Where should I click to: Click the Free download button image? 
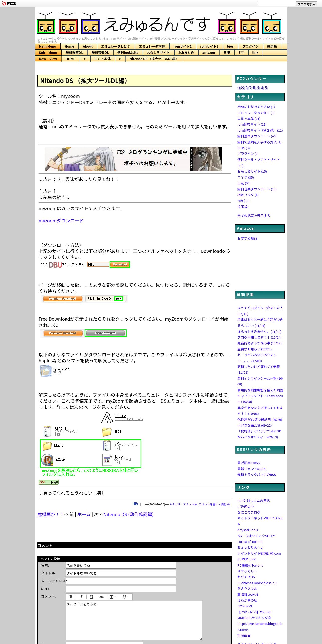[105, 333]
